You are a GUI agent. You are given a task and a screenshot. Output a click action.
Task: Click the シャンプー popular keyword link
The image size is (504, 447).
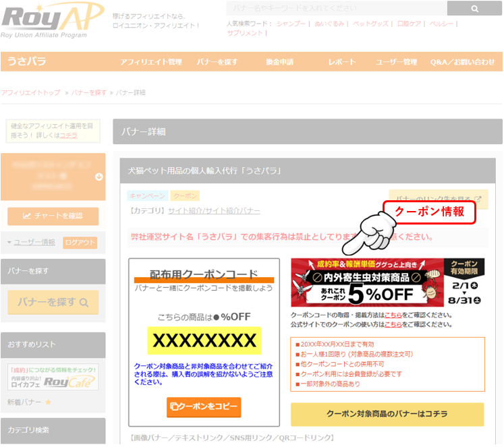coord(291,24)
